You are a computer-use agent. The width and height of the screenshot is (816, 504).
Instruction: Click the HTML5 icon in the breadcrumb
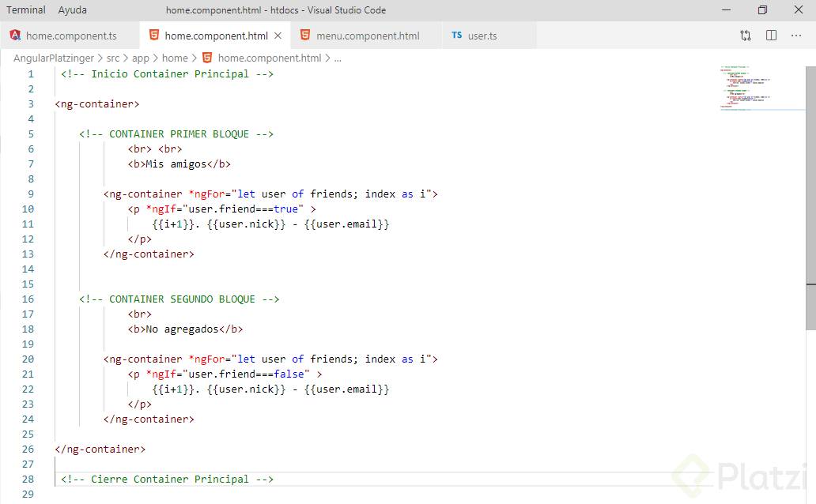point(207,58)
